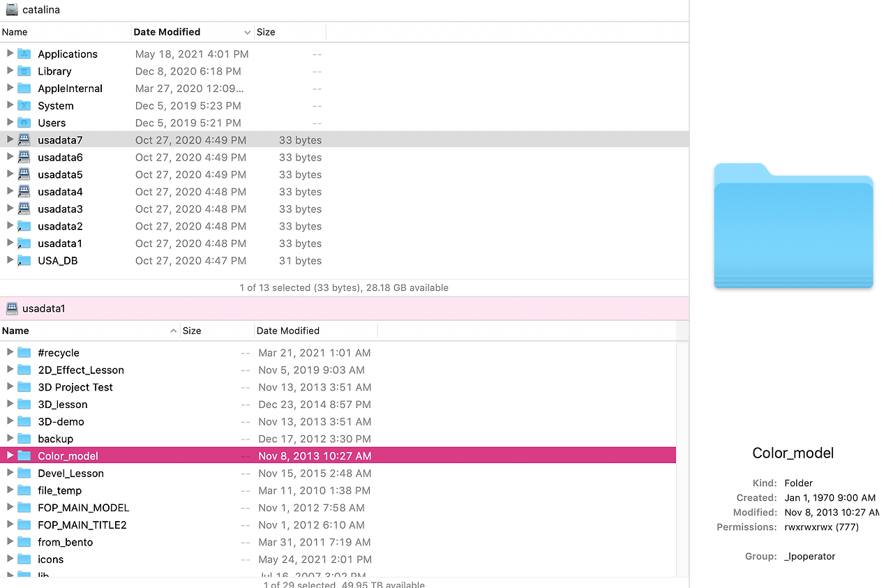Click the usadata3 network volume icon
This screenshot has height=588, width=893.
tap(24, 209)
